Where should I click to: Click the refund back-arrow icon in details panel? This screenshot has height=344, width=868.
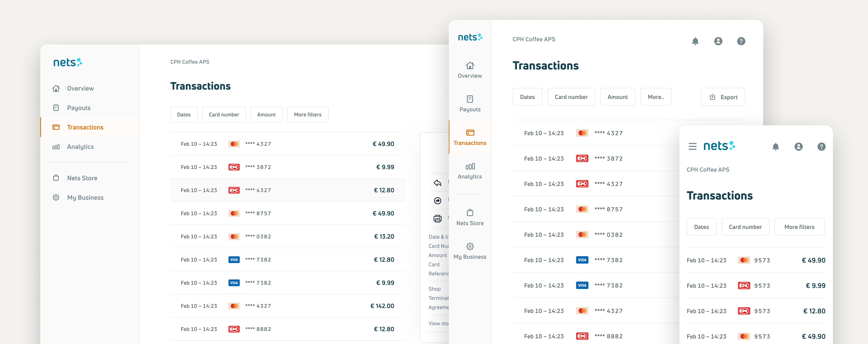click(x=437, y=183)
